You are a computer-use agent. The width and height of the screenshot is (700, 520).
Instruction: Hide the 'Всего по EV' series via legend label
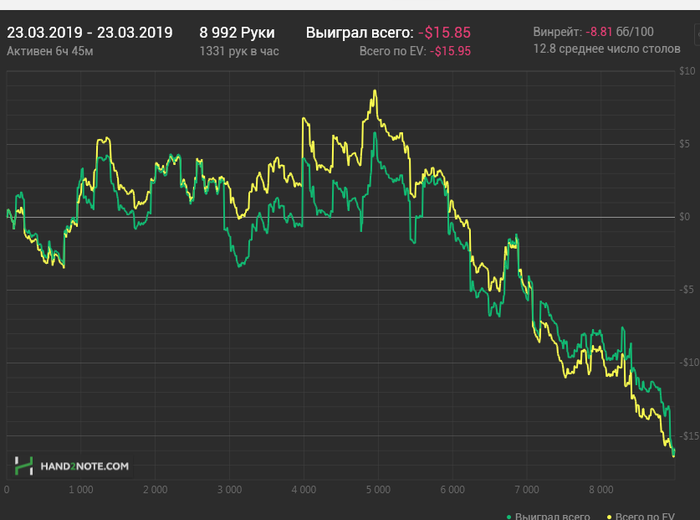[647, 516]
